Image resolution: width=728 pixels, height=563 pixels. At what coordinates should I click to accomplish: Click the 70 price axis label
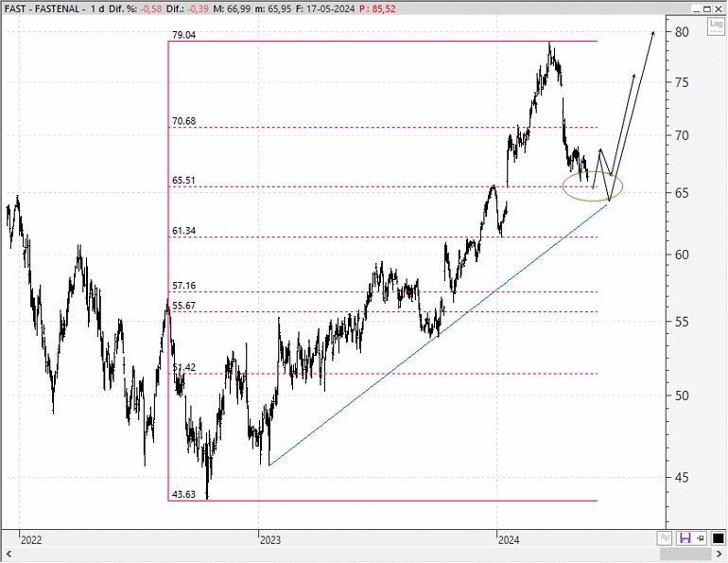coord(682,135)
